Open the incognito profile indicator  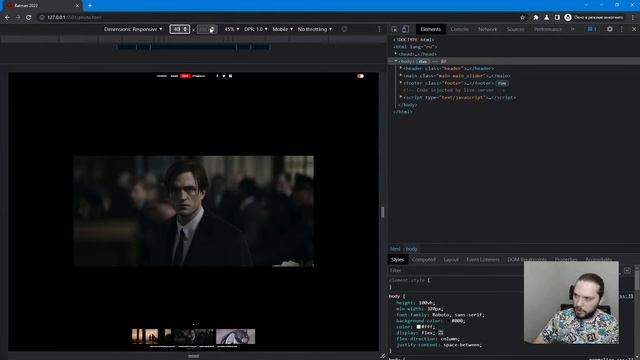click(594, 18)
